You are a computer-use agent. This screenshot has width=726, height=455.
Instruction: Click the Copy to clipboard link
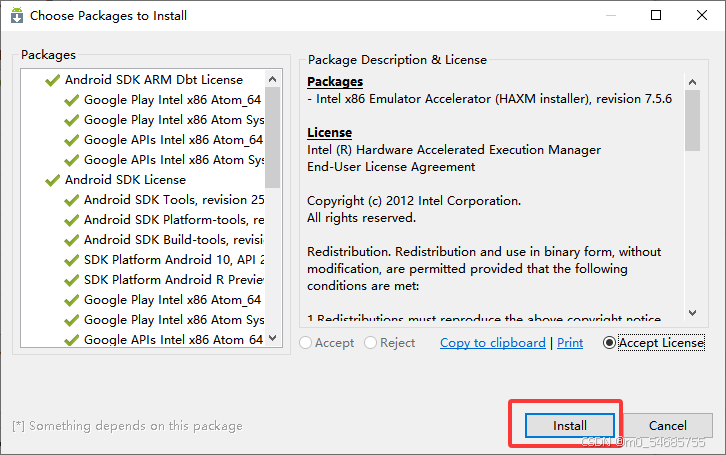(493, 343)
